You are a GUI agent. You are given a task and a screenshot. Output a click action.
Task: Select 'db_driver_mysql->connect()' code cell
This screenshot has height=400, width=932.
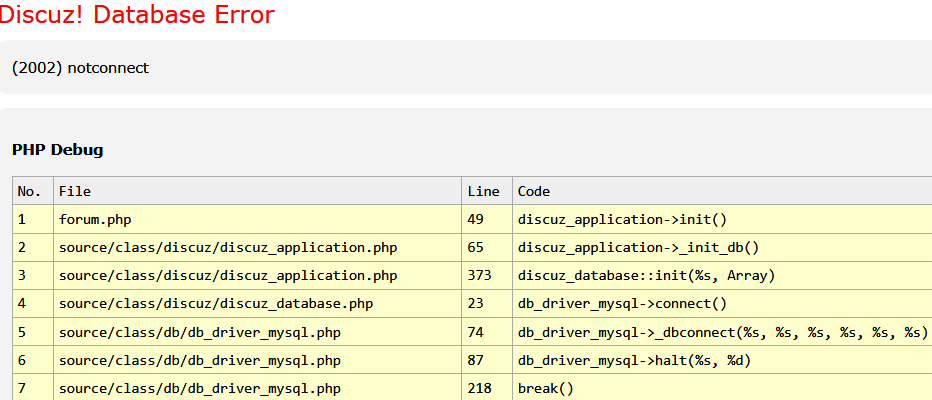pyautogui.click(x=722, y=304)
